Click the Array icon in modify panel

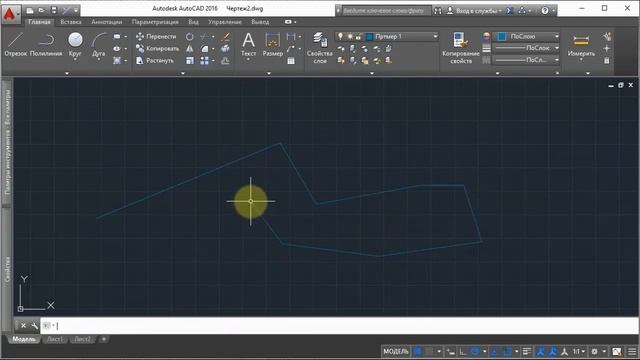(x=204, y=61)
